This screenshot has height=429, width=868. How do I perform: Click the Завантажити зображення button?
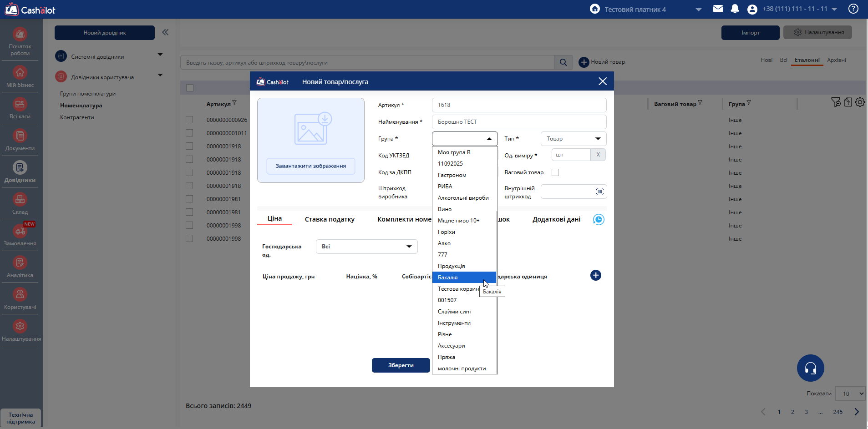pyautogui.click(x=310, y=166)
